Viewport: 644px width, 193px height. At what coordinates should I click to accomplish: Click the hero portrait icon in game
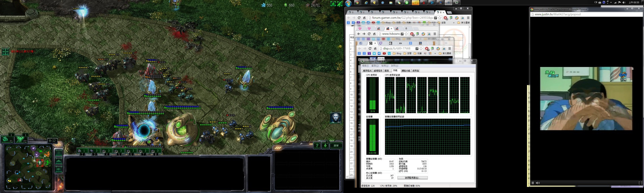pos(335,118)
